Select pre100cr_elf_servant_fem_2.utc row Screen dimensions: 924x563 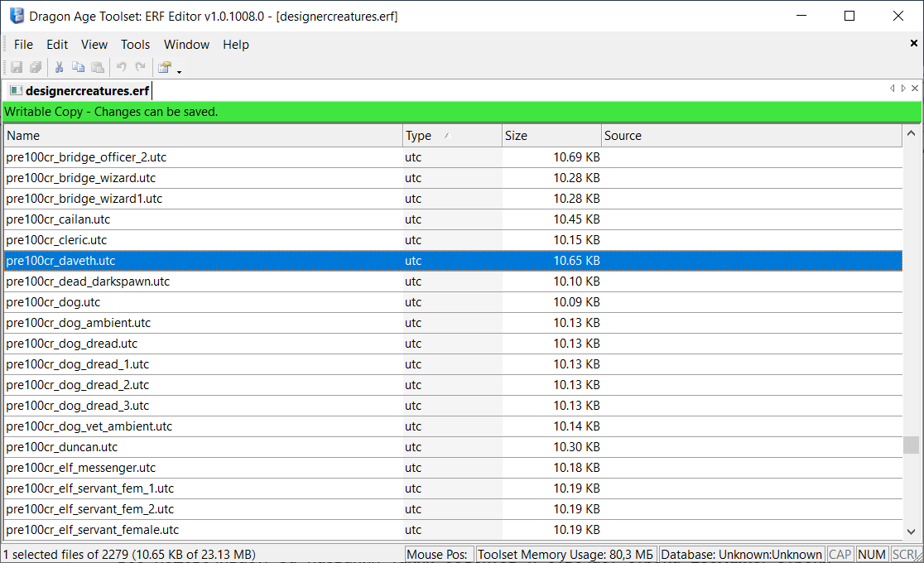tap(453, 508)
